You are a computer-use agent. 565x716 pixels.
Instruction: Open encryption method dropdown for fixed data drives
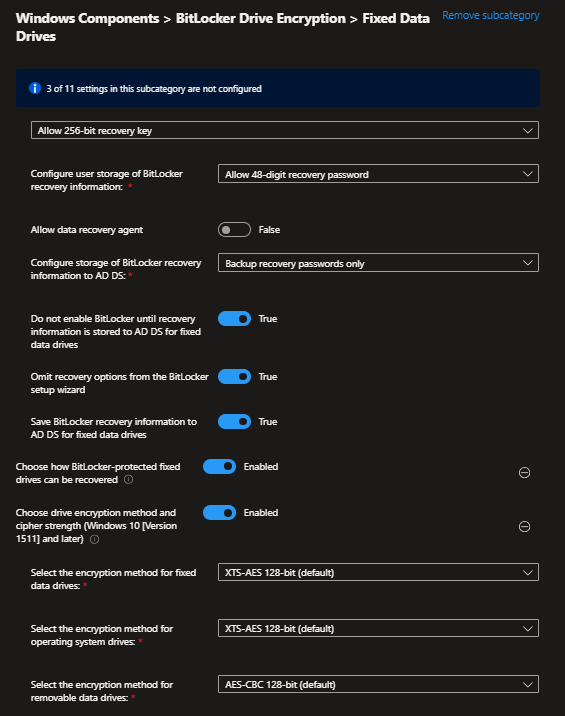pos(378,572)
